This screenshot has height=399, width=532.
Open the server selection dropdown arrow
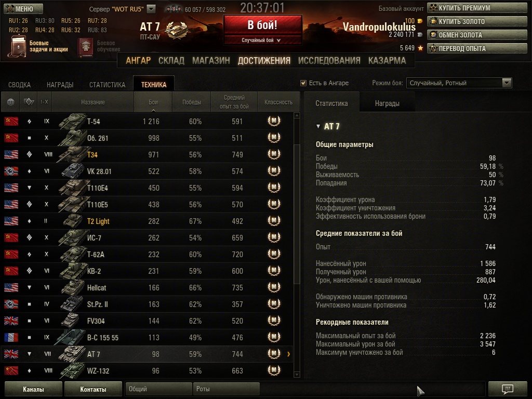151,9
